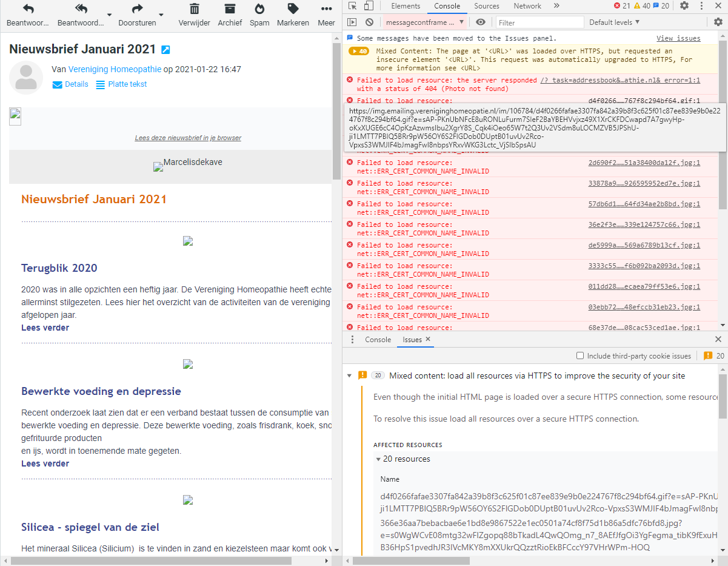Enable Include third-party cookie issues
The height and width of the screenshot is (566, 728).
pos(580,356)
